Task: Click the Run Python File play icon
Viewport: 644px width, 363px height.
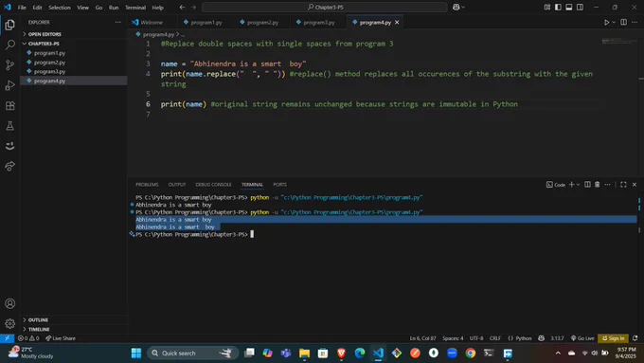Action: pos(606,22)
